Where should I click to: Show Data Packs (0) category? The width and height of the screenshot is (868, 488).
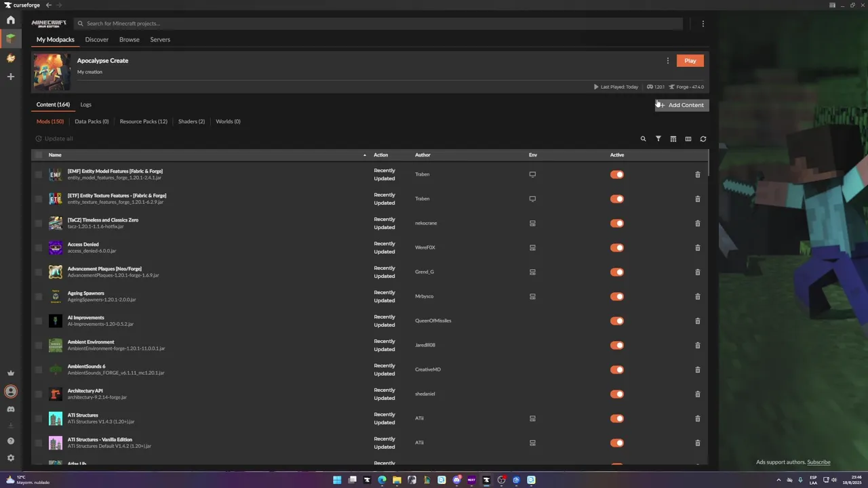[92, 121]
